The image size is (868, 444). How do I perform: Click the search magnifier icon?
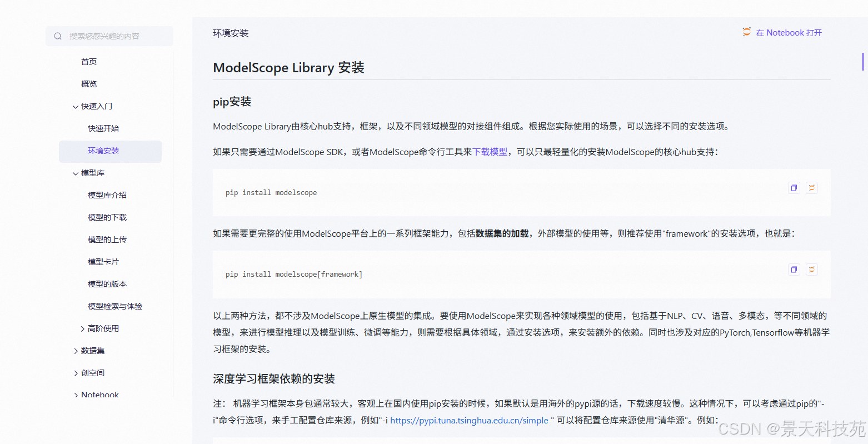pos(58,36)
